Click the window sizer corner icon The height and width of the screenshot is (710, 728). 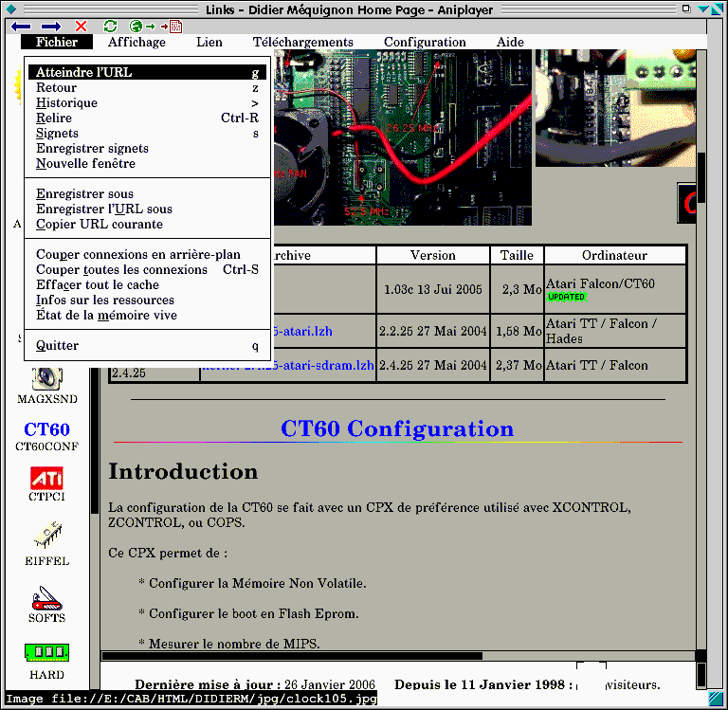pos(715,697)
